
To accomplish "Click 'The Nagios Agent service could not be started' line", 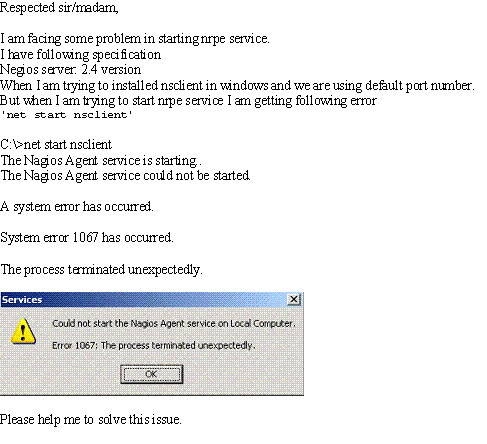I will (x=125, y=175).
